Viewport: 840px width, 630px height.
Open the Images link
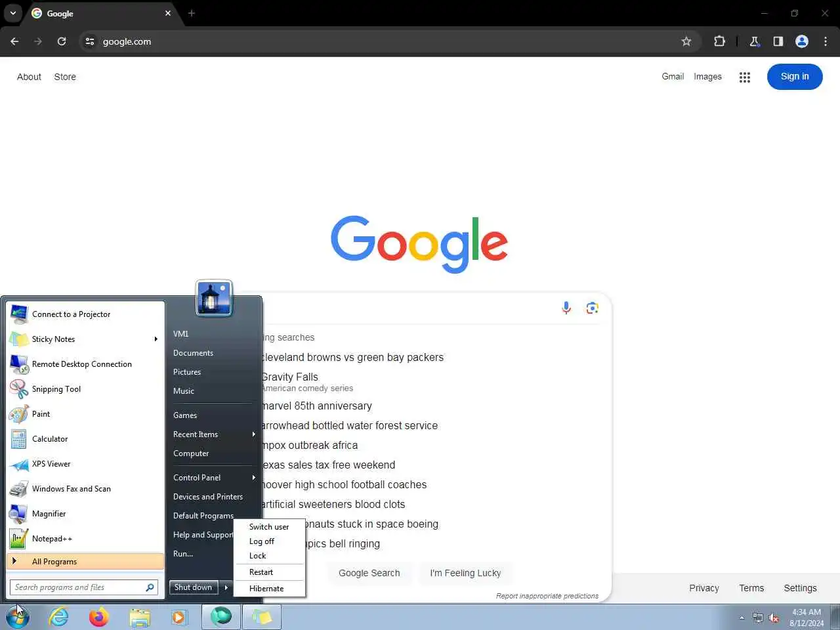(x=707, y=77)
